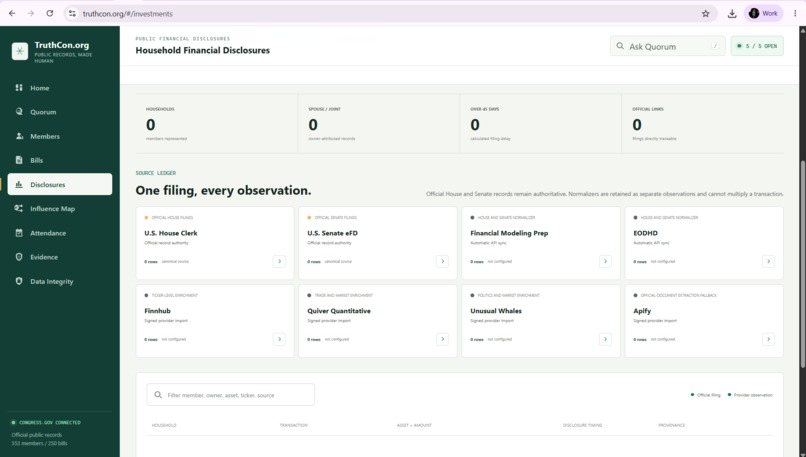Open Quorum from the sidebar
The height and width of the screenshot is (457, 806).
[60, 112]
